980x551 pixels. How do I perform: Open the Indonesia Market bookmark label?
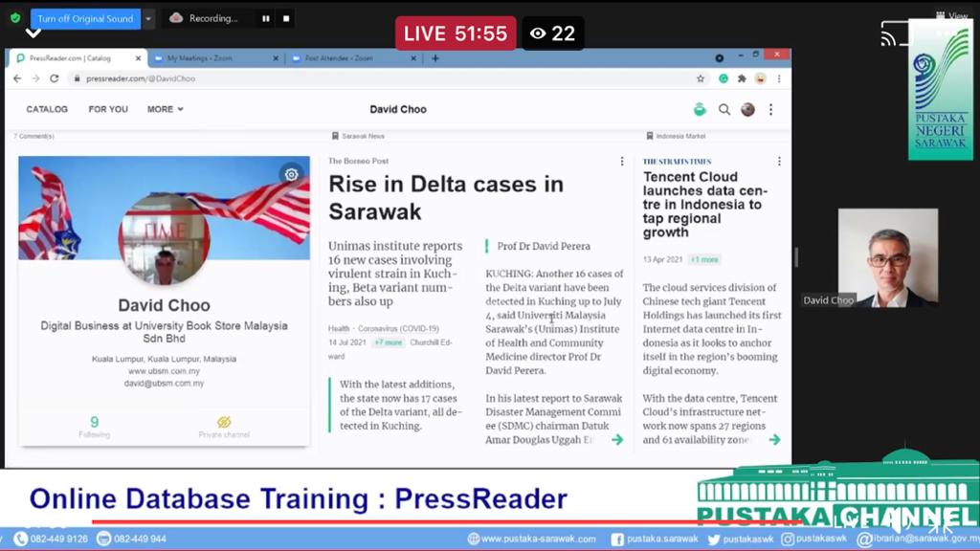click(676, 136)
